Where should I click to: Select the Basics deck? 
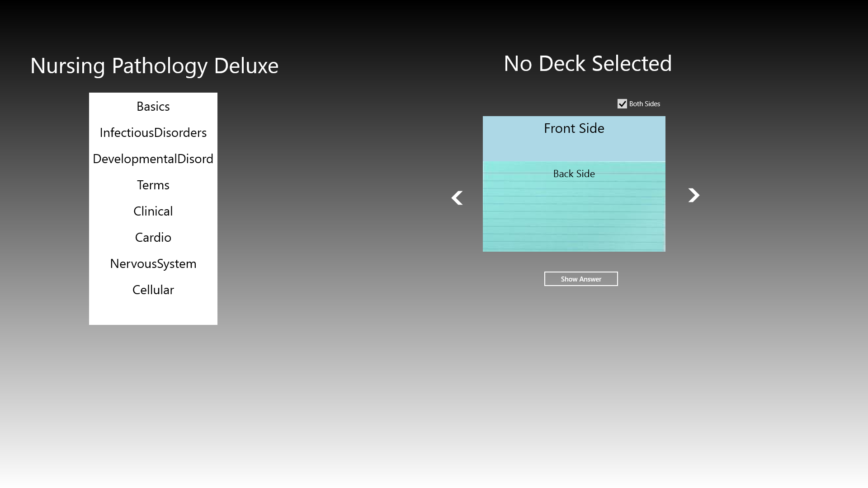(153, 106)
